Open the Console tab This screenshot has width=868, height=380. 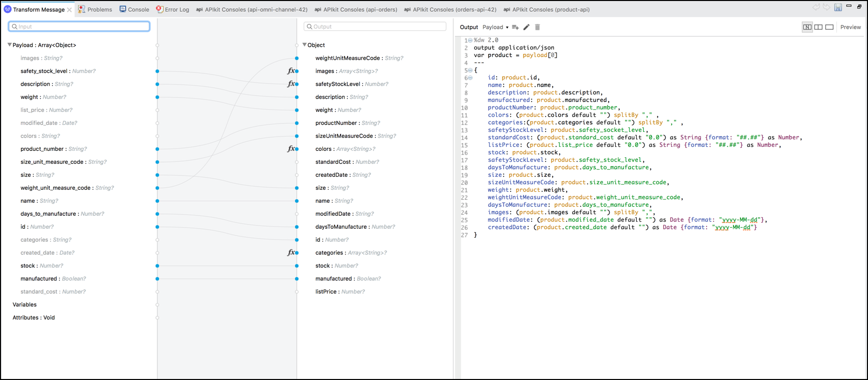point(134,9)
